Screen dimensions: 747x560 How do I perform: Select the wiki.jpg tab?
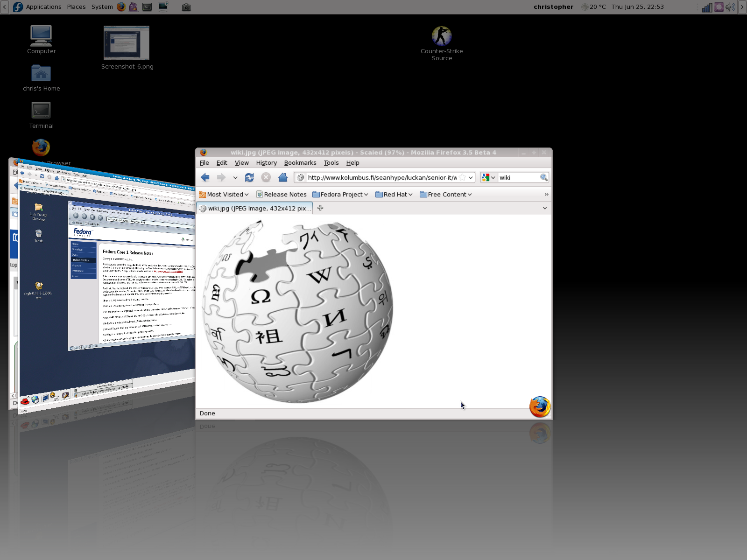255,209
